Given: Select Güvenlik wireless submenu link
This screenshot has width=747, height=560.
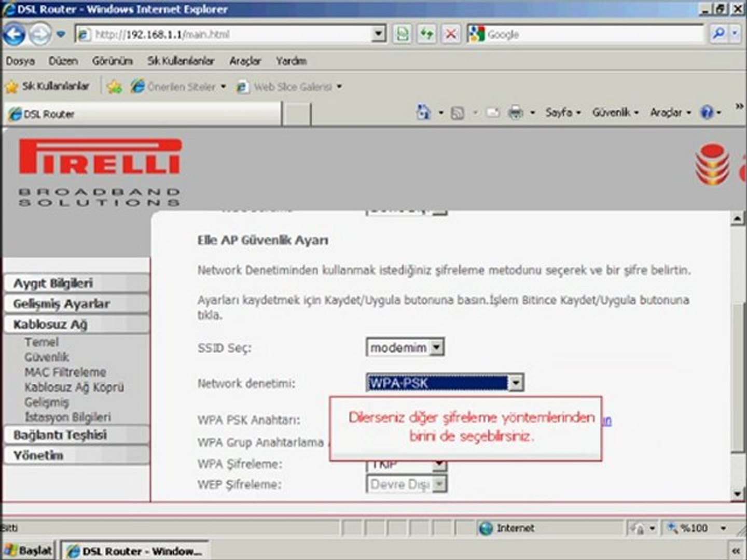Looking at the screenshot, I should pyautogui.click(x=47, y=357).
